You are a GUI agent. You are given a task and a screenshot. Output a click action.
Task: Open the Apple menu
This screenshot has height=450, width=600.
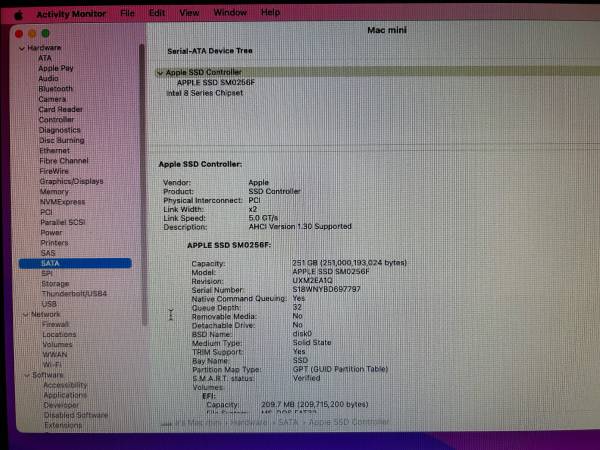click(17, 13)
